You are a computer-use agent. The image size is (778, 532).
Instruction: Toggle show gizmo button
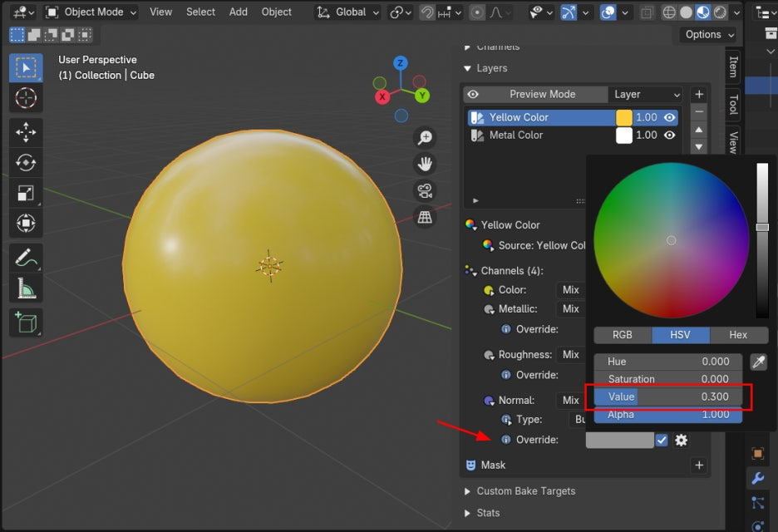coord(568,12)
